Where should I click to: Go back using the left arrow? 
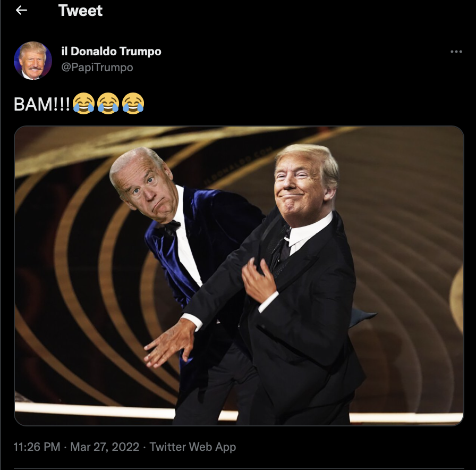[21, 10]
